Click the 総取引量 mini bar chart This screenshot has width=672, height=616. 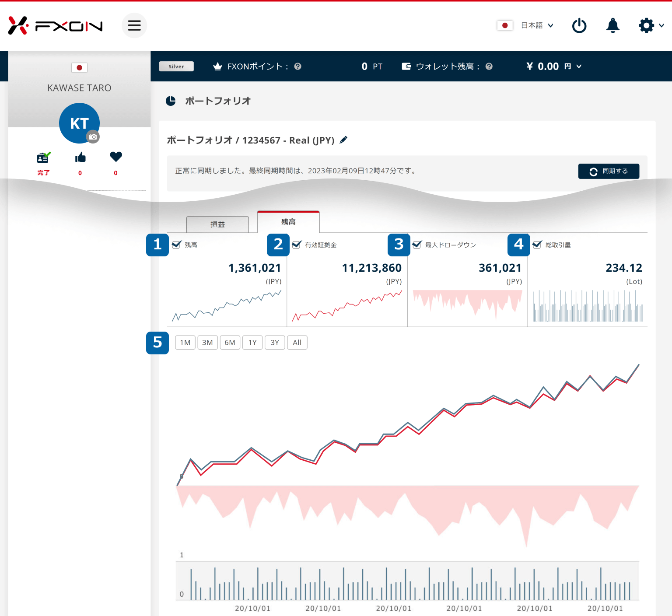click(x=588, y=305)
